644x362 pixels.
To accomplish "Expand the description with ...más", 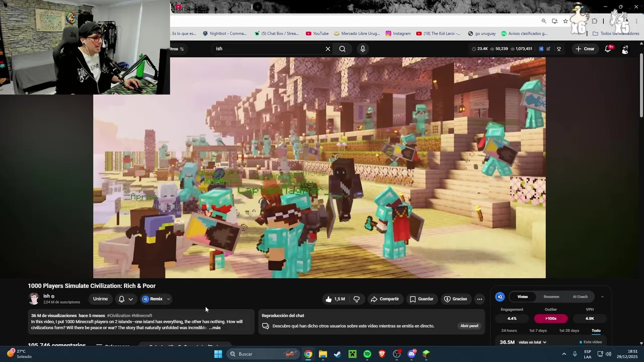I will click(x=215, y=328).
